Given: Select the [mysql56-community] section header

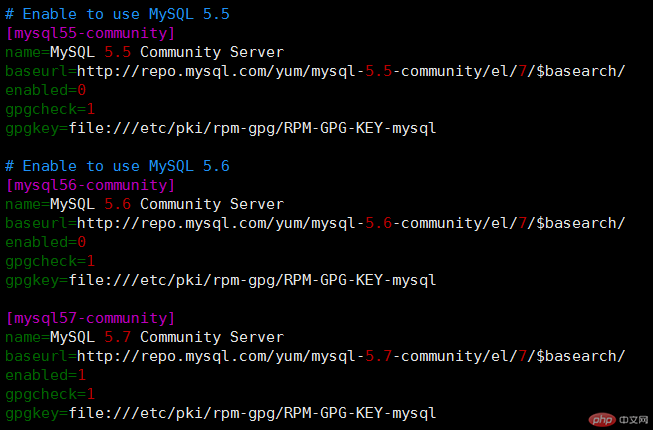Looking at the screenshot, I should pos(90,185).
